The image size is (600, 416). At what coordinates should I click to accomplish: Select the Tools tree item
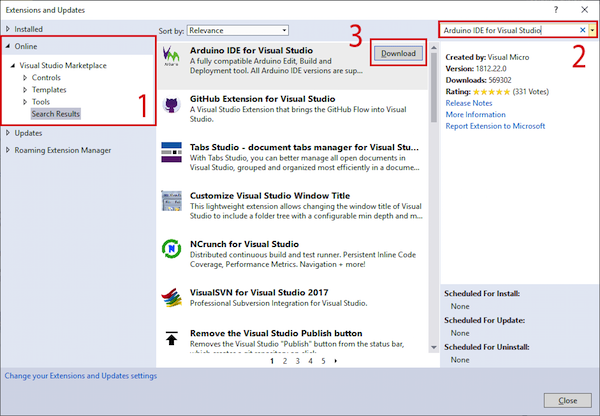click(x=41, y=102)
